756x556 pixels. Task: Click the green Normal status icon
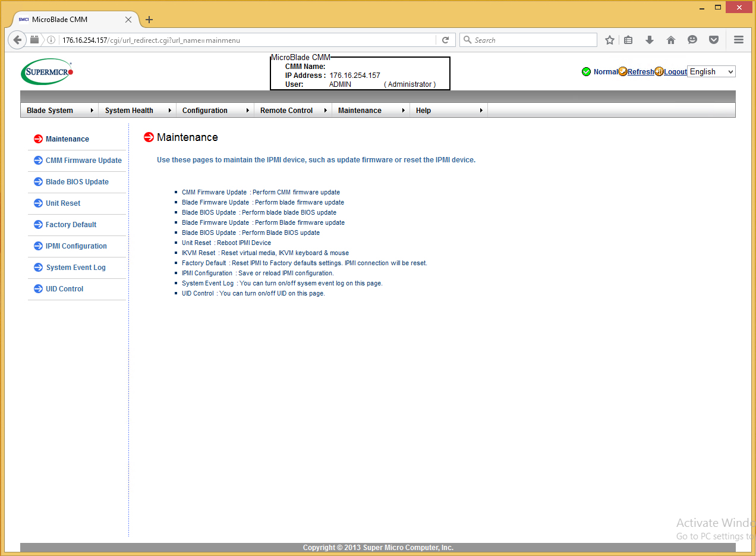click(x=587, y=72)
